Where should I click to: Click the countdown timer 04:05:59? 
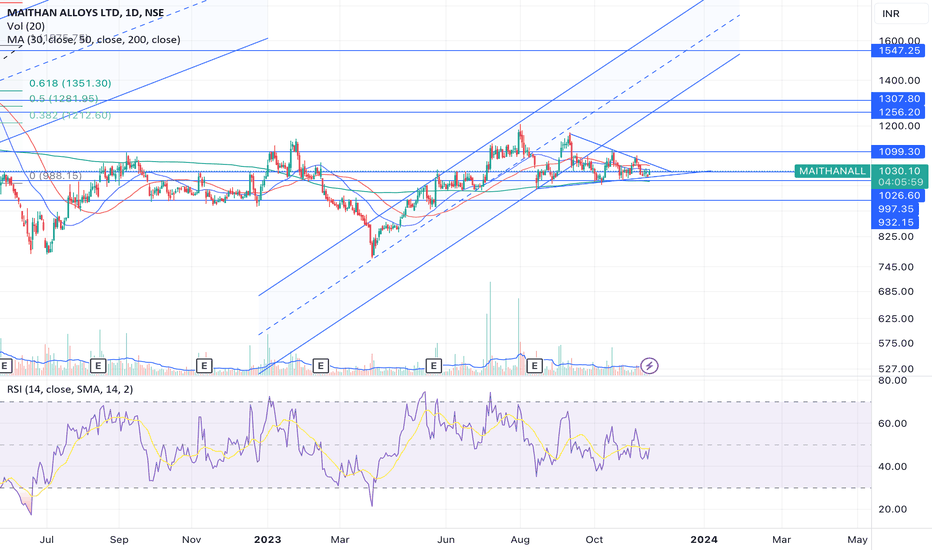pos(899,183)
